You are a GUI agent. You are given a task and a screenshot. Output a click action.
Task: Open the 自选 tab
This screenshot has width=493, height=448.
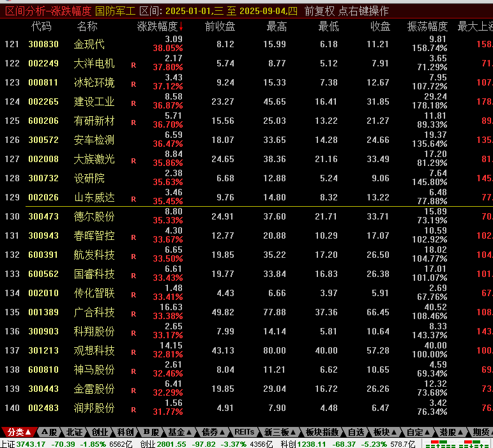pos(356,432)
